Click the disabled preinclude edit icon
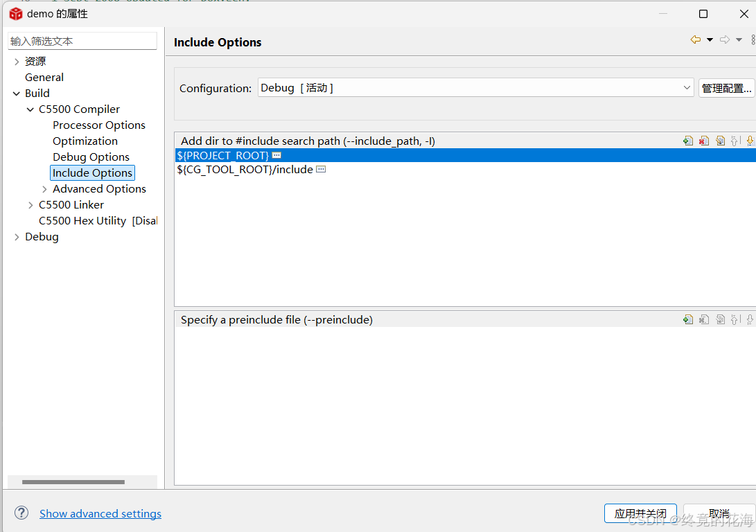This screenshot has width=756, height=532. click(x=721, y=319)
